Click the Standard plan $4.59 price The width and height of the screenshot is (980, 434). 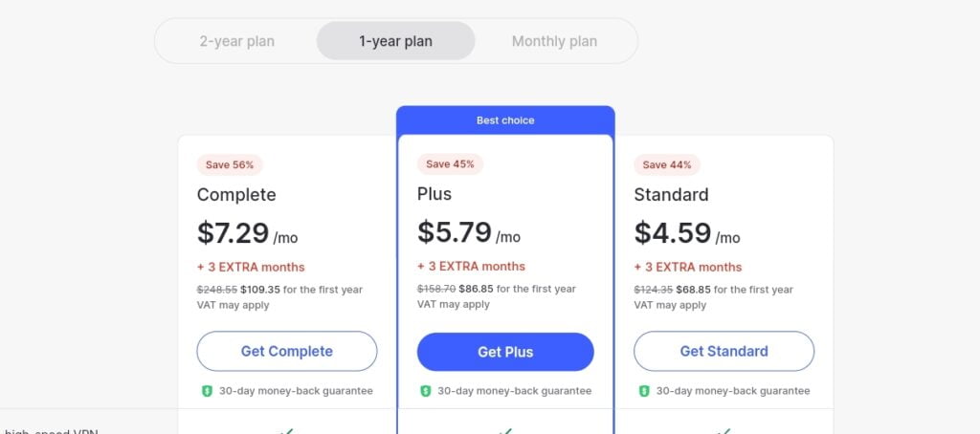pos(673,232)
